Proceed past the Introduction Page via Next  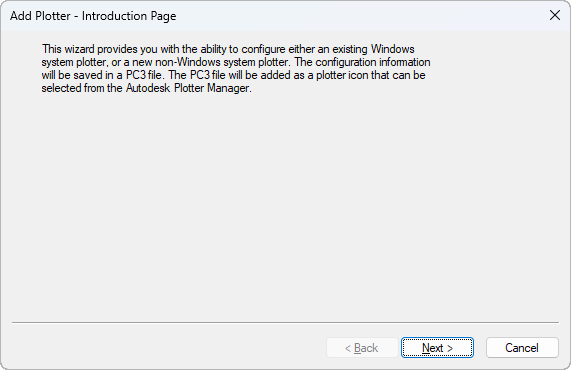(437, 348)
